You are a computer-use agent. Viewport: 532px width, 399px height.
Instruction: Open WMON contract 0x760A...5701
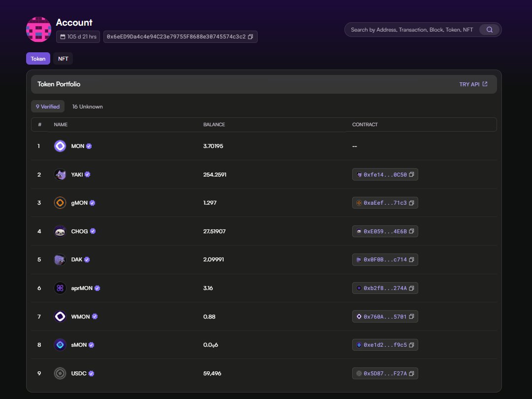(x=385, y=317)
